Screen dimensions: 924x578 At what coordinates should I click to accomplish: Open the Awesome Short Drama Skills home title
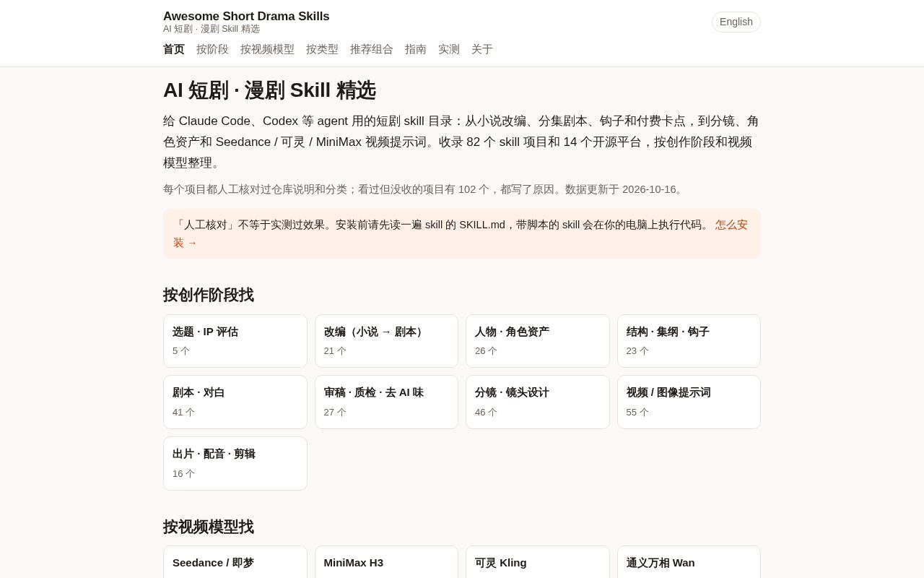tap(246, 16)
